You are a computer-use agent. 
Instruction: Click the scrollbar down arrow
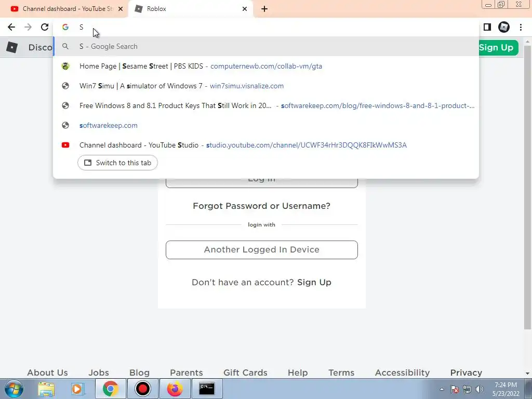click(x=528, y=374)
